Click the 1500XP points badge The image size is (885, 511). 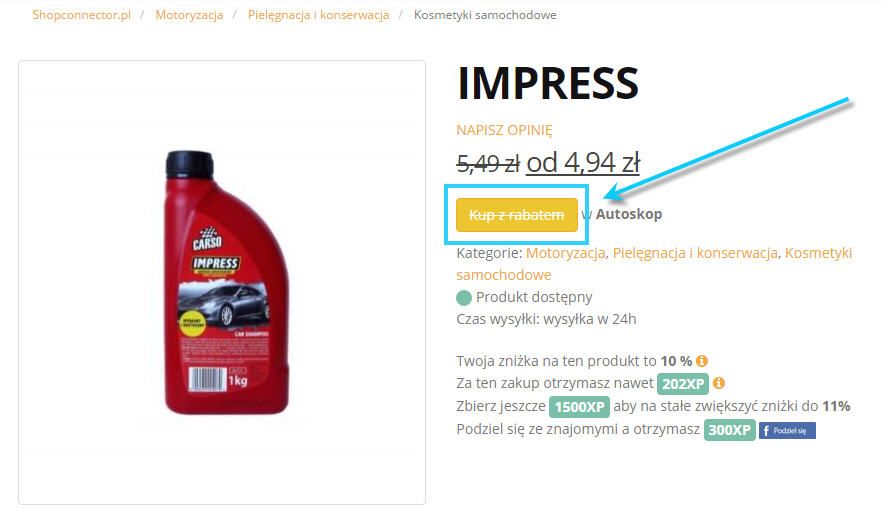pyautogui.click(x=579, y=407)
